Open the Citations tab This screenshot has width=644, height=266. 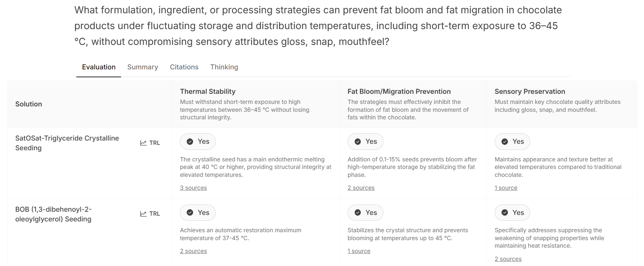point(184,67)
